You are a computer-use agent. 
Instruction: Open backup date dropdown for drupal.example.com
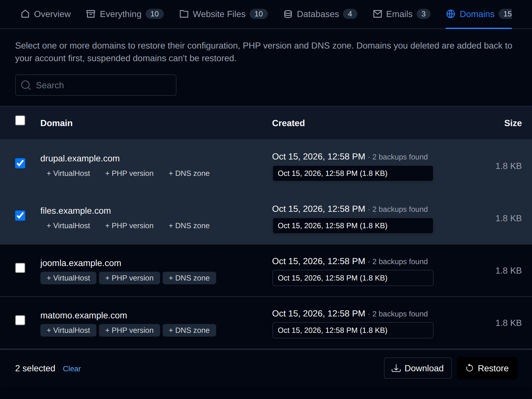tap(353, 173)
